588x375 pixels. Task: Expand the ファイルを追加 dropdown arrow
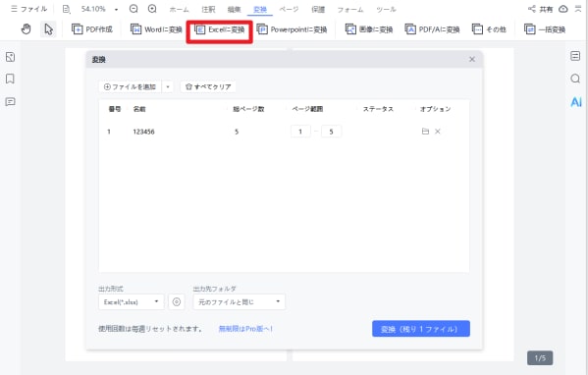tap(168, 86)
